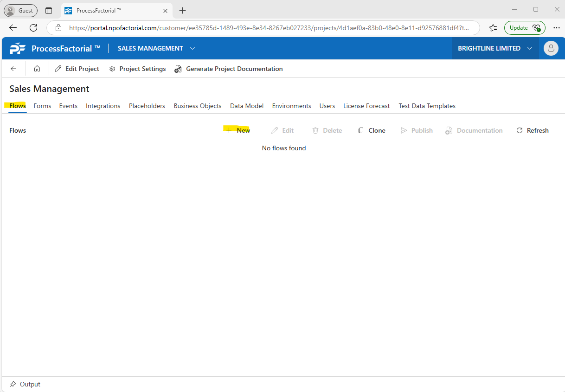Screen dimensions: 565x392
Task: Click Generate Project Documentation
Action: coord(229,69)
